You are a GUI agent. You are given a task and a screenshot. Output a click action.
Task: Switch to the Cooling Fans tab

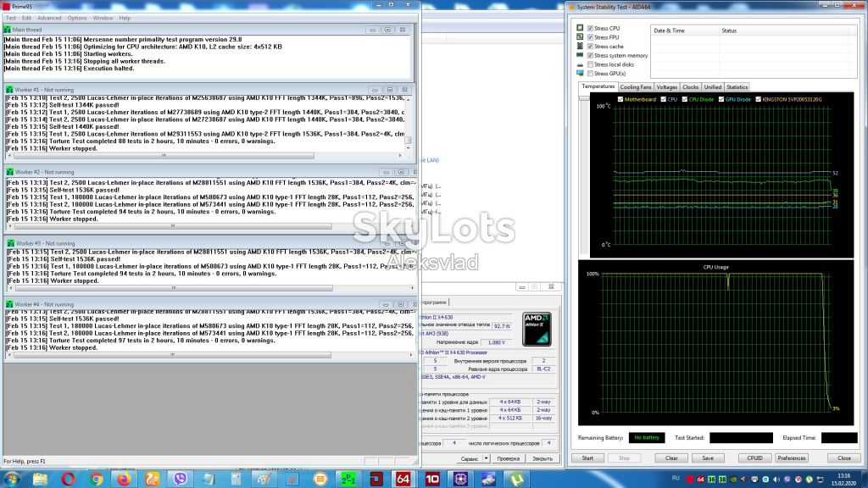(x=636, y=87)
